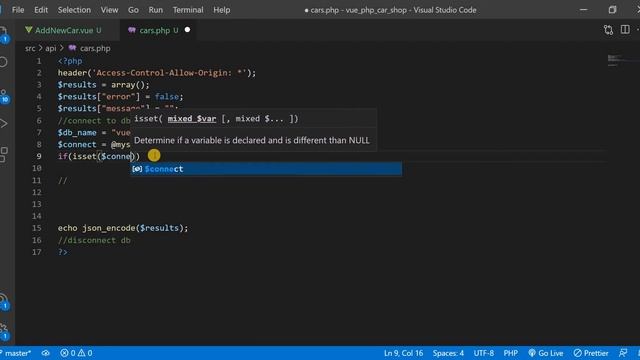Open Run and Debug view

tap(4, 124)
